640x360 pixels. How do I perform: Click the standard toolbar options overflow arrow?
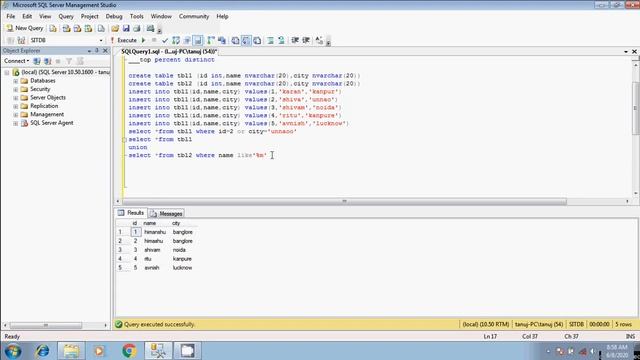point(160,30)
